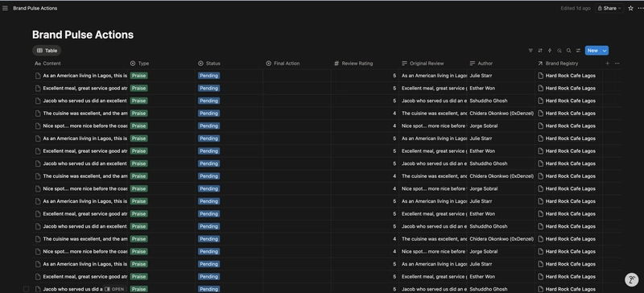Click the large Brand Pulse Actions page title

83,35
